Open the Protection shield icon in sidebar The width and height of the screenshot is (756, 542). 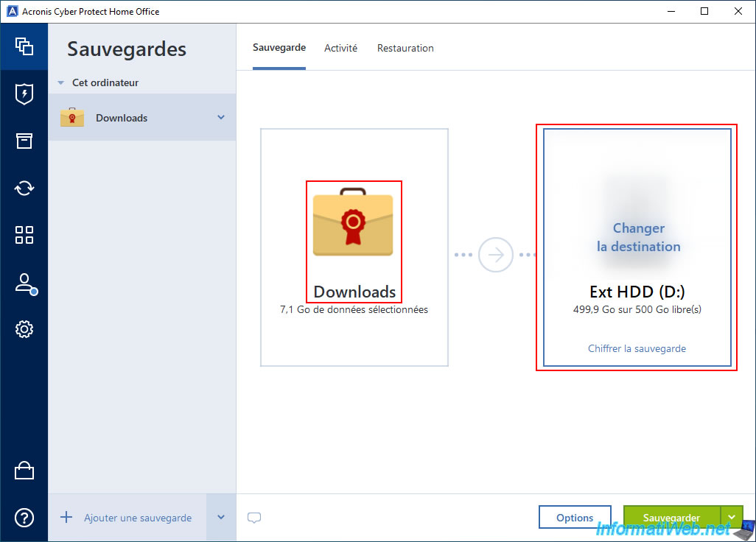coord(24,94)
